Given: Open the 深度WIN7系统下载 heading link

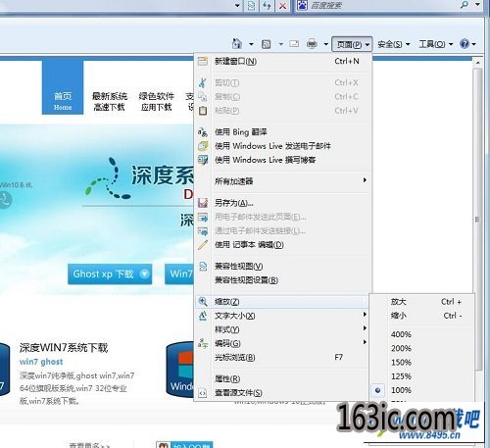Looking at the screenshot, I should (64, 348).
